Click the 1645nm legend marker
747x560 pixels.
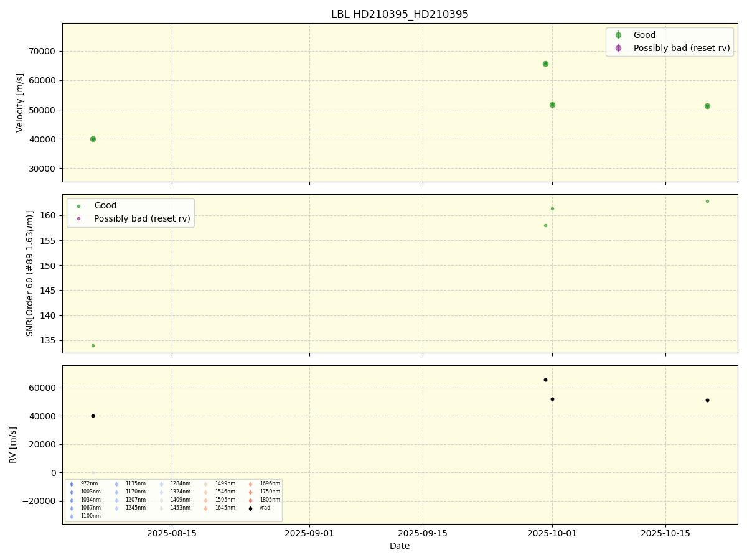tap(205, 508)
